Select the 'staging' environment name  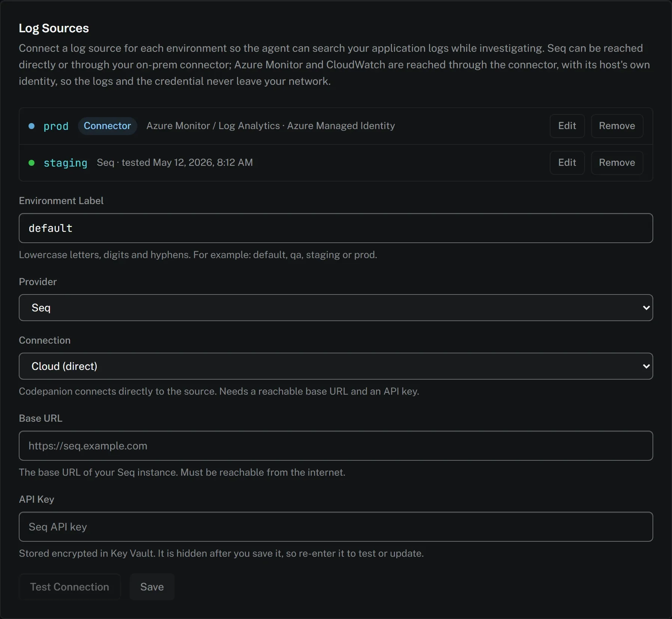65,163
